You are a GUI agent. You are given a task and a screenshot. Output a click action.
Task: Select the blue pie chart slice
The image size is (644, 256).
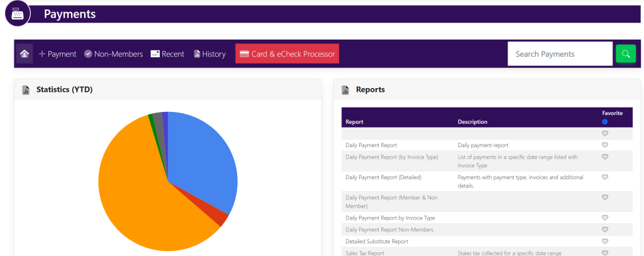coord(201,164)
